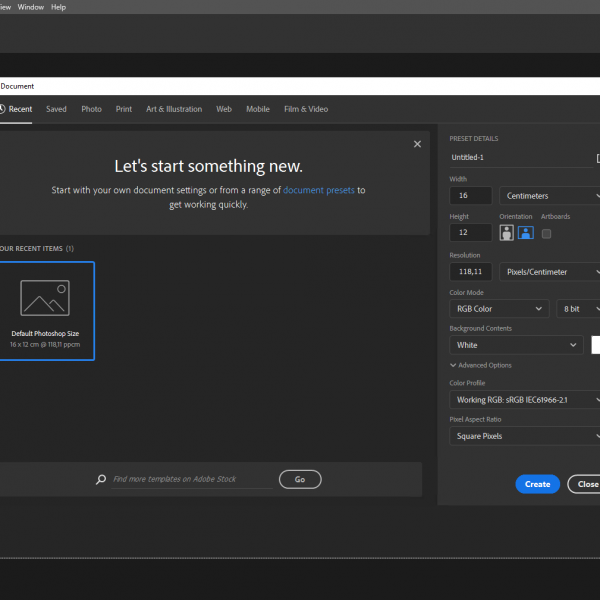Click the white background color swatch

click(596, 345)
